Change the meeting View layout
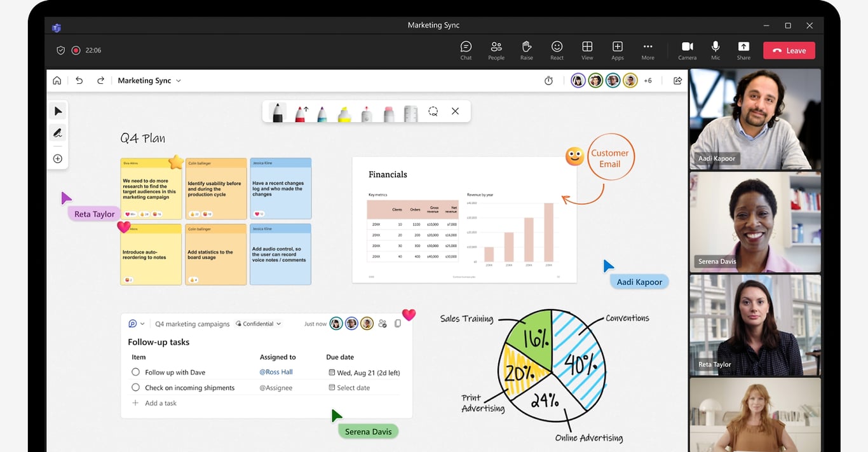The width and height of the screenshot is (868, 452). [587, 50]
